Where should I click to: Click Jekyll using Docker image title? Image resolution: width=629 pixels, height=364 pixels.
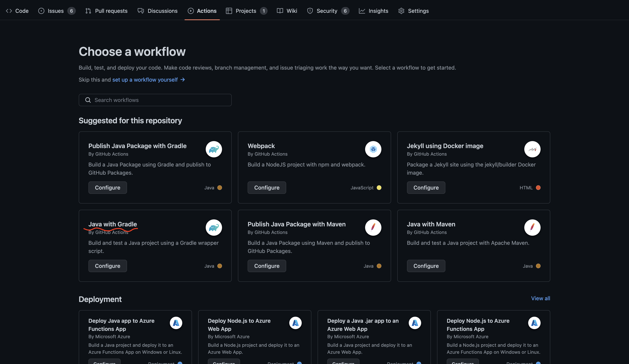click(445, 146)
